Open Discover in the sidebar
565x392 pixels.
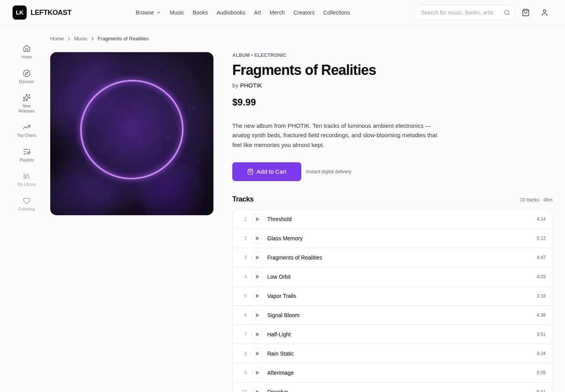[x=27, y=76]
